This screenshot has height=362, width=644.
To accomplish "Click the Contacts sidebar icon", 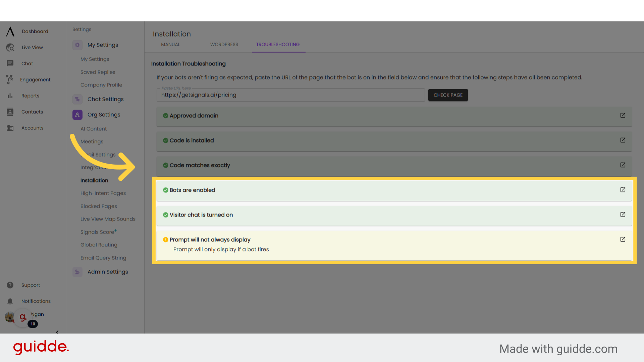I will pyautogui.click(x=10, y=112).
